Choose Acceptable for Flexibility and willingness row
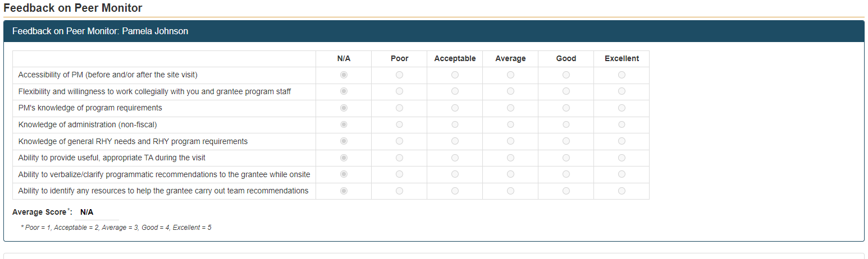The width and height of the screenshot is (868, 259). 455,91
